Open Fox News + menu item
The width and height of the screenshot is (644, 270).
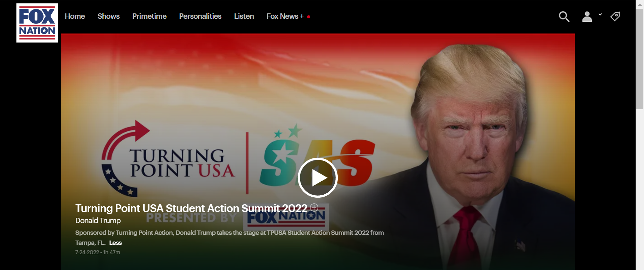tap(285, 16)
